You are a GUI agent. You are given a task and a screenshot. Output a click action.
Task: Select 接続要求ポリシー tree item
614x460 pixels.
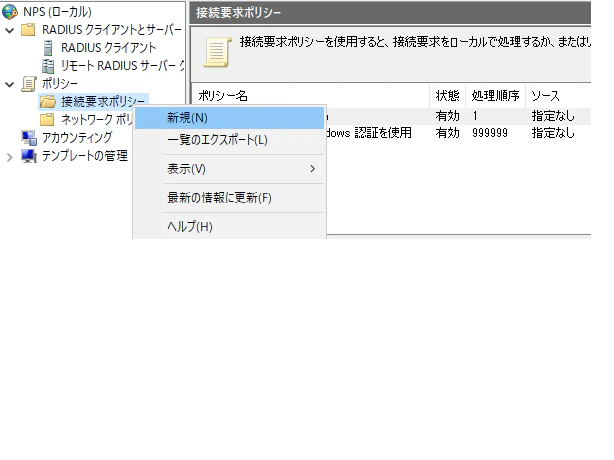(x=103, y=102)
